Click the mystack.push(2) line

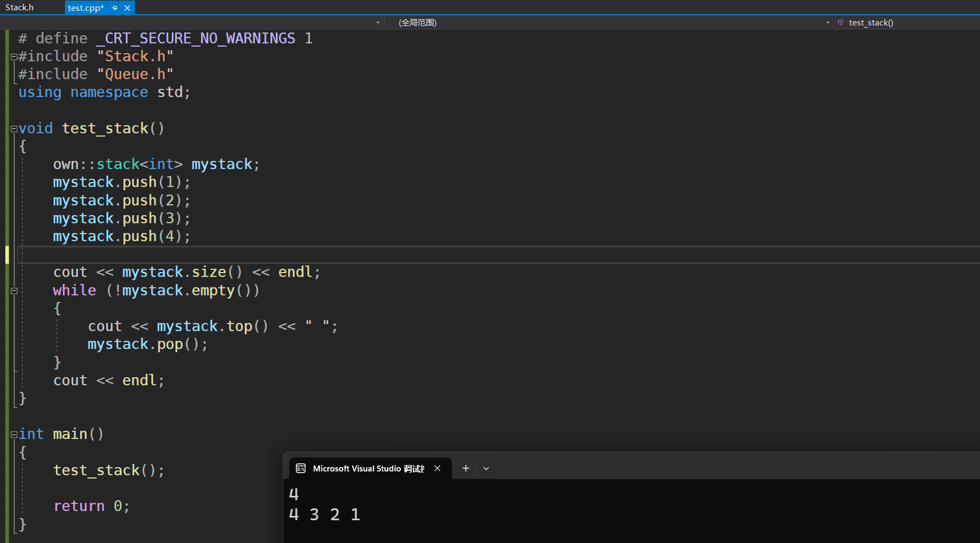pos(122,201)
